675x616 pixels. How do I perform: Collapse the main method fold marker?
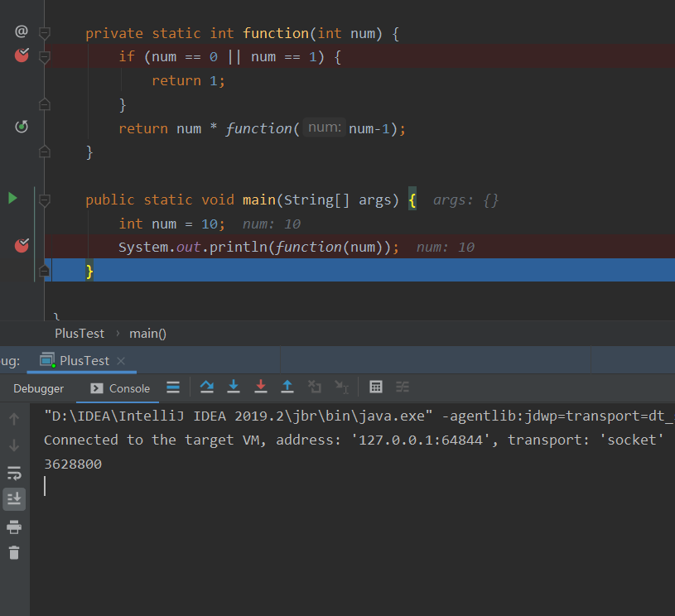45,200
